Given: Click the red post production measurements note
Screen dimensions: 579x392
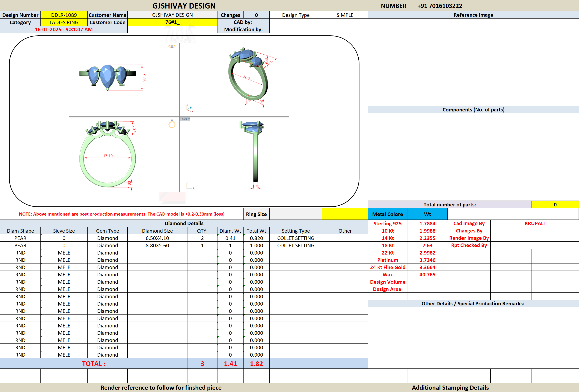Looking at the screenshot, I should click(x=122, y=214).
